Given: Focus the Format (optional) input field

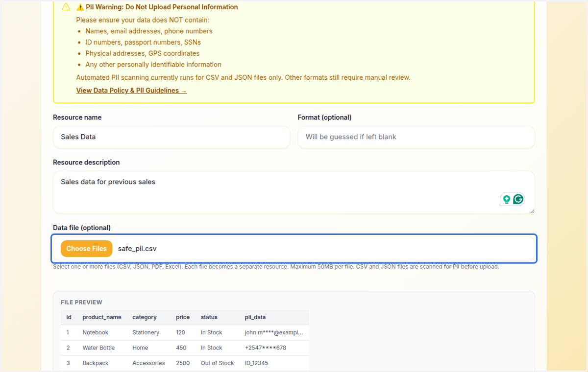Looking at the screenshot, I should 416,137.
